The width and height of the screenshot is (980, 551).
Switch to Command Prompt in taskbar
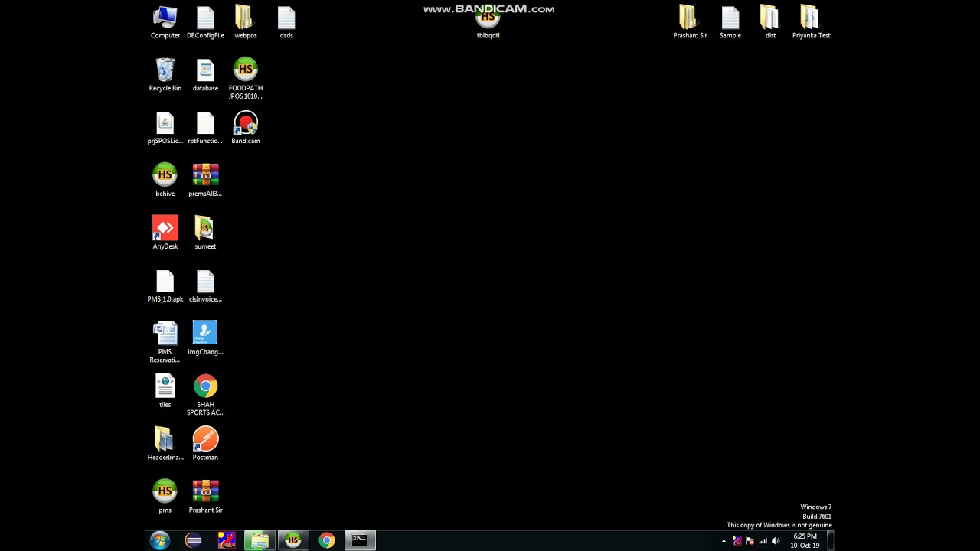click(360, 541)
